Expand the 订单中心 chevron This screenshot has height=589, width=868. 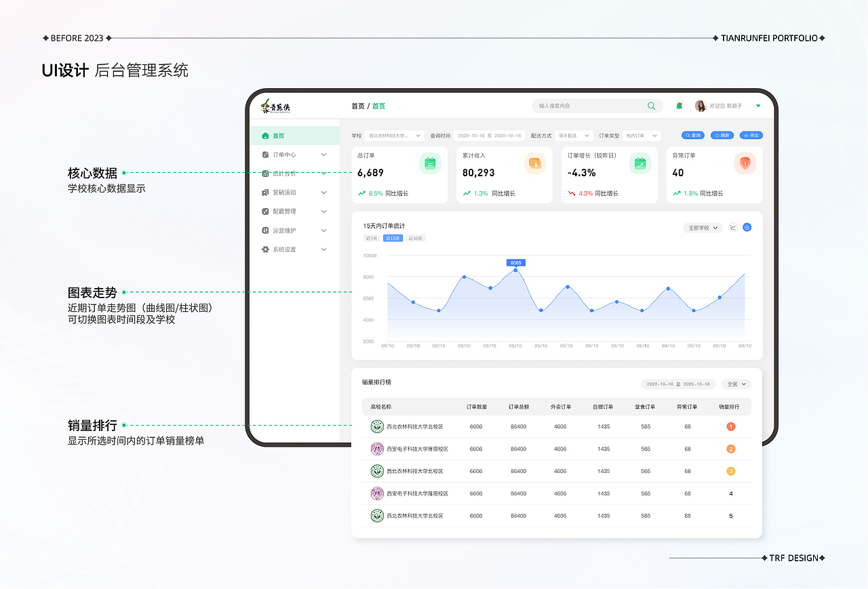point(323,155)
